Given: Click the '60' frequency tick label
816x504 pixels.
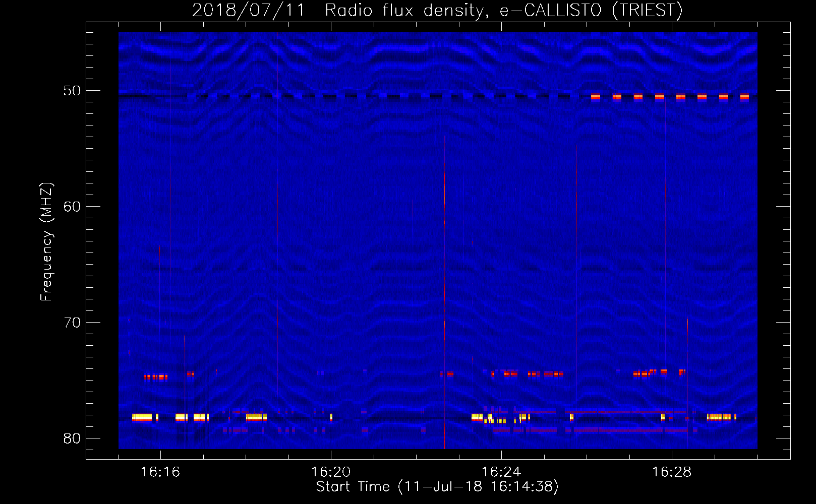Looking at the screenshot, I should pyautogui.click(x=72, y=207).
